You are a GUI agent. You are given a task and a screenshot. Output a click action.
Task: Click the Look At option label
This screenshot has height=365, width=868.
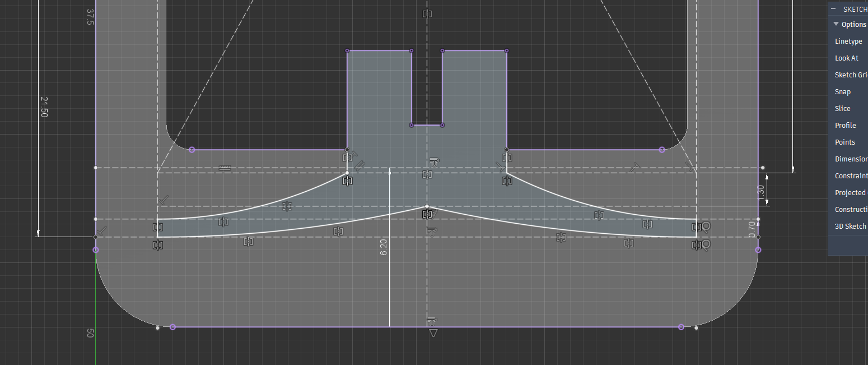(x=846, y=58)
